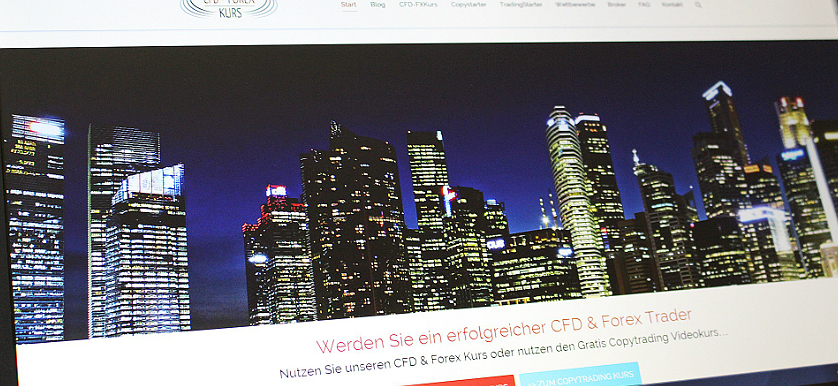Click the blue ZUM COPYTRADING KURS button
The width and height of the screenshot is (838, 386).
click(x=580, y=375)
